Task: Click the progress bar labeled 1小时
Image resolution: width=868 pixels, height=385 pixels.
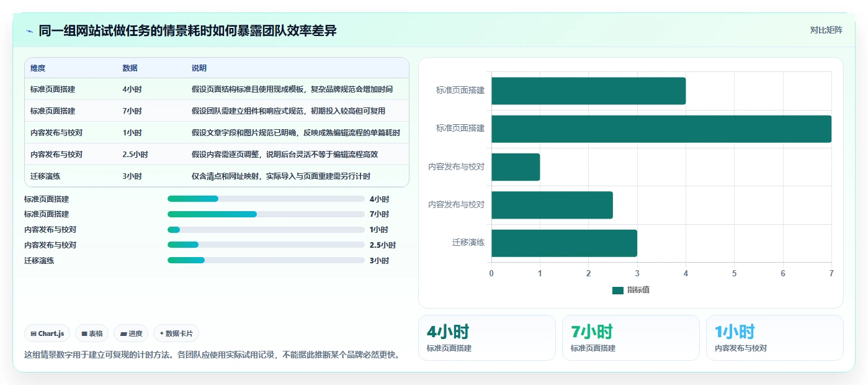Action: 266,230
